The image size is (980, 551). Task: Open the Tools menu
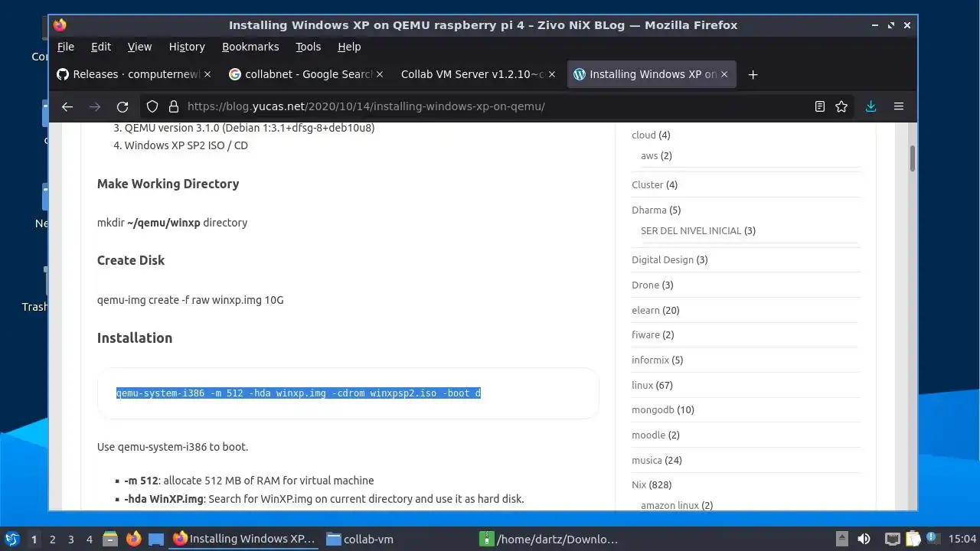tap(309, 47)
